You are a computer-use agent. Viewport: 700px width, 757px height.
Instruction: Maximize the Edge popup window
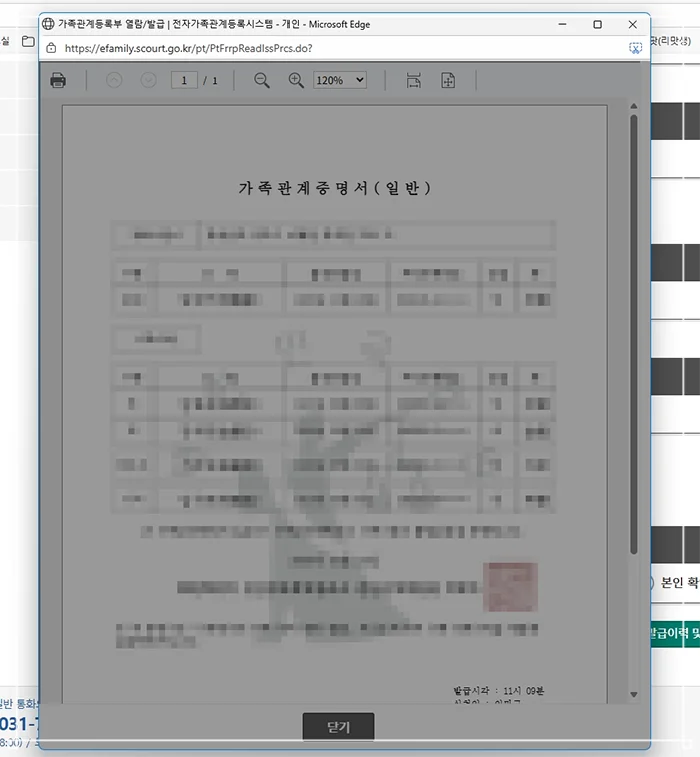597,24
